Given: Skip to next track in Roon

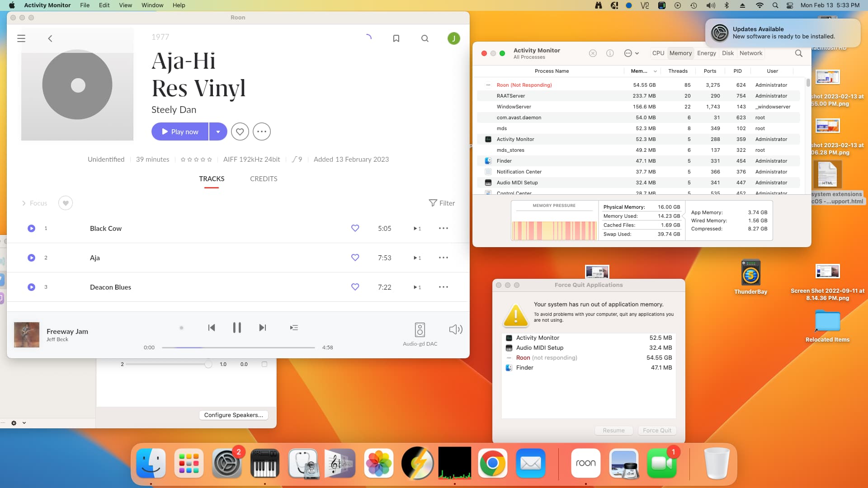Looking at the screenshot, I should tap(263, 328).
